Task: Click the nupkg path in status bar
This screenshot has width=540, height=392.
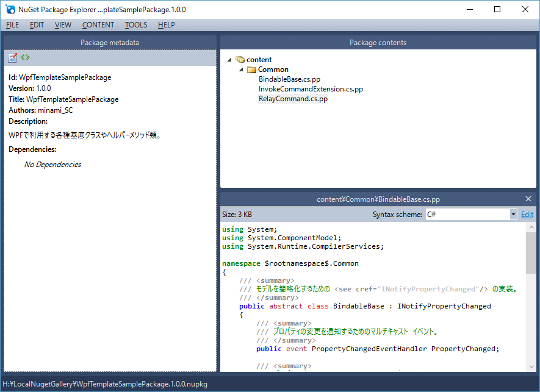Action: pos(105,384)
